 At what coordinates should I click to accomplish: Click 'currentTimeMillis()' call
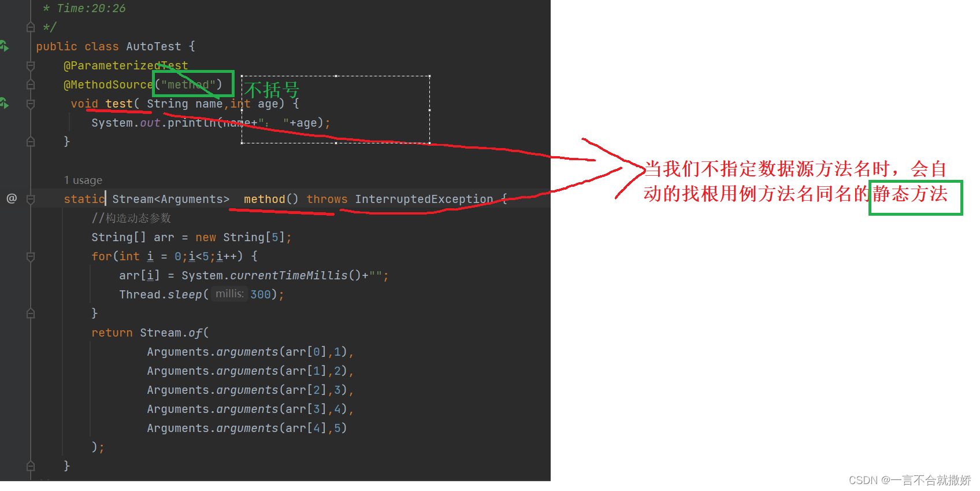pos(295,275)
